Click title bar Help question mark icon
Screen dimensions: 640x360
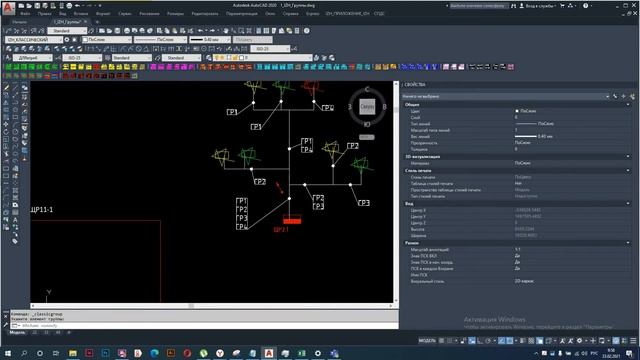pyautogui.click(x=586, y=6)
